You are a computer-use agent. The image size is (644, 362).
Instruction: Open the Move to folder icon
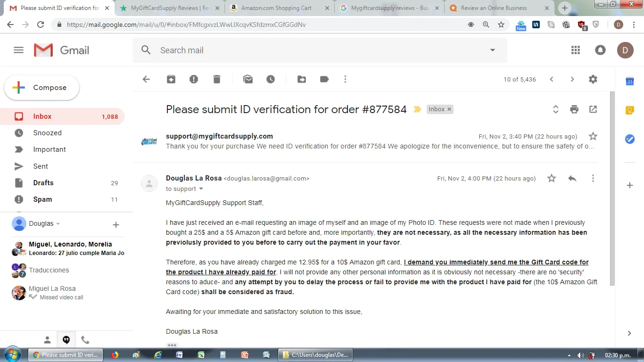pyautogui.click(x=302, y=80)
